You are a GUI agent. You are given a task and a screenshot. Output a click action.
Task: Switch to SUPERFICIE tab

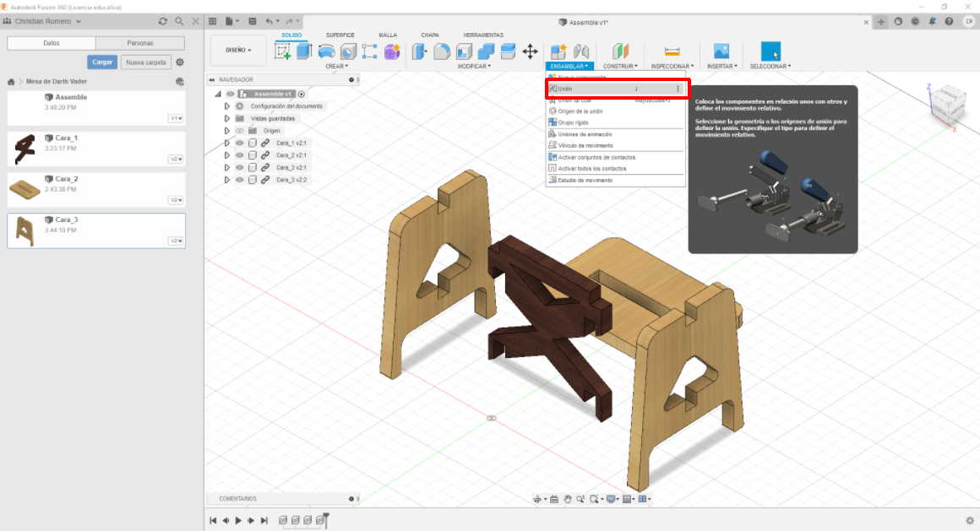click(x=340, y=35)
